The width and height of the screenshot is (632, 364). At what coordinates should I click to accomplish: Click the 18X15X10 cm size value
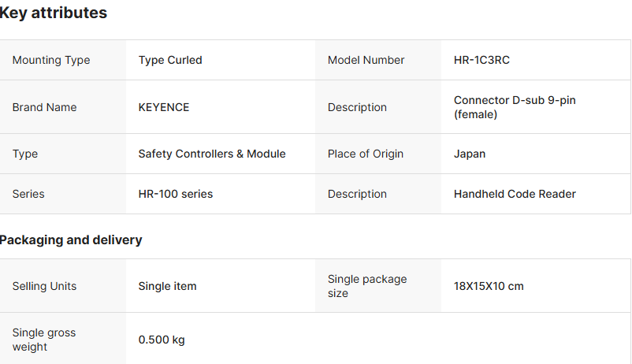[x=489, y=286]
